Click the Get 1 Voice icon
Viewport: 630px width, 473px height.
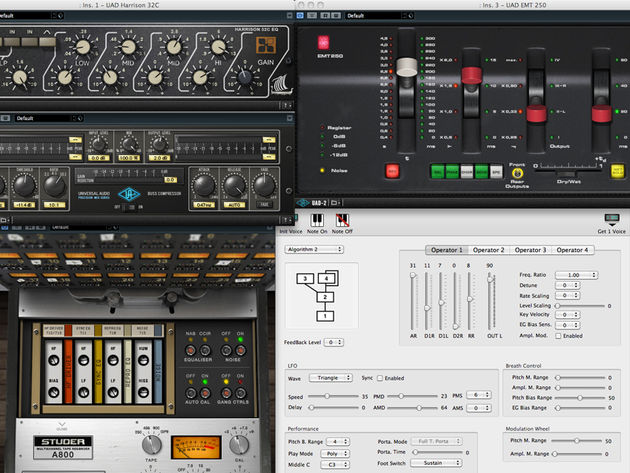(x=612, y=220)
